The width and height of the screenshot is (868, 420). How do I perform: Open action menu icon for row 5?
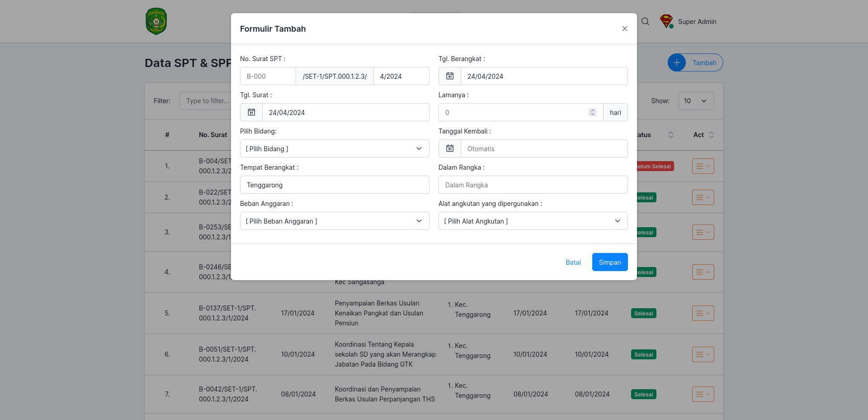[x=703, y=313]
